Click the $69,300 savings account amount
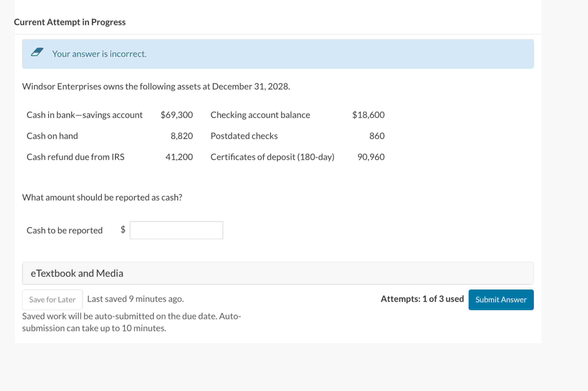 click(x=176, y=115)
